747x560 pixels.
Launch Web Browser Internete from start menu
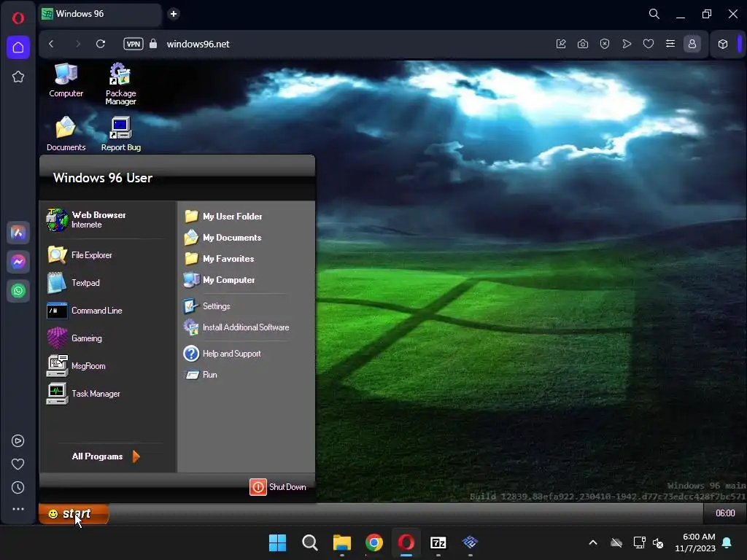pos(86,219)
